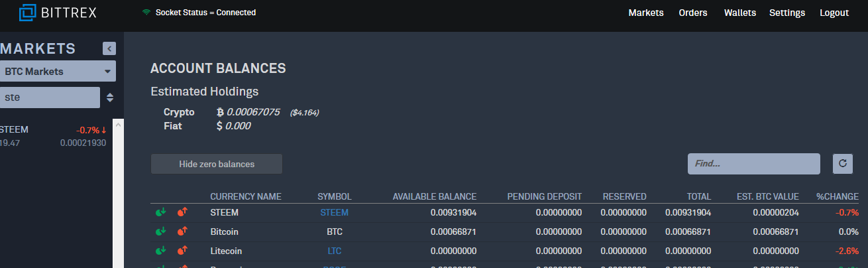Viewport: 868px width, 268px height.
Task: Click the Bitcoin green deposit icon
Action: [x=160, y=232]
